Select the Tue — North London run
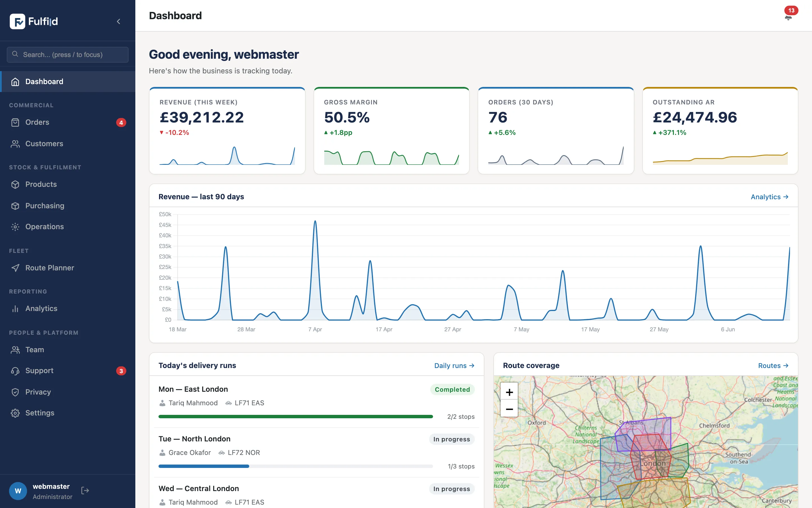Image resolution: width=812 pixels, height=508 pixels. coord(316,452)
